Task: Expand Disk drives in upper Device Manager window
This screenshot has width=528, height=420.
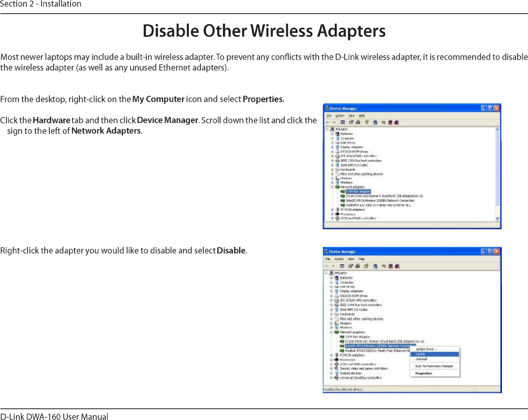Action: click(x=332, y=143)
